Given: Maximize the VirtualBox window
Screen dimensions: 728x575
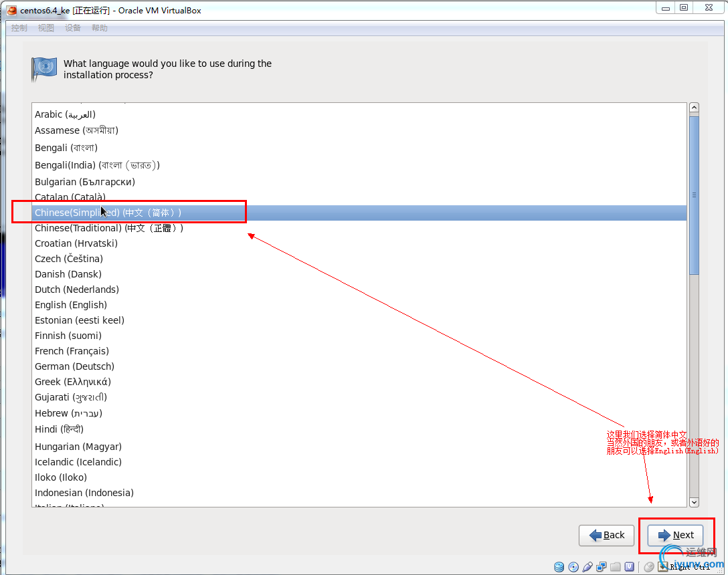Looking at the screenshot, I should coord(684,8).
